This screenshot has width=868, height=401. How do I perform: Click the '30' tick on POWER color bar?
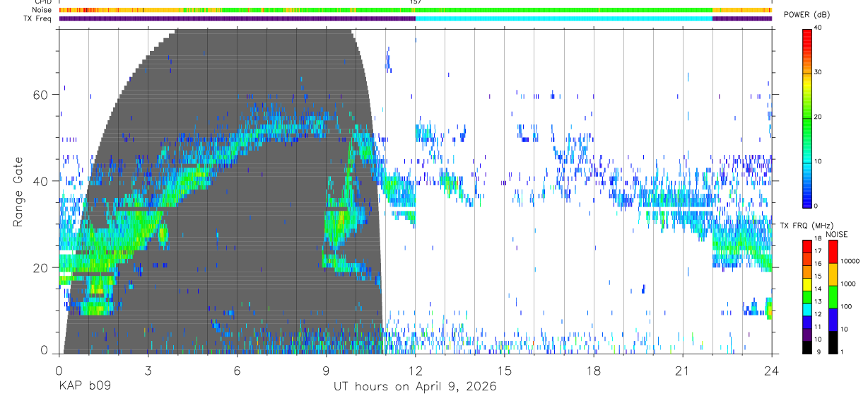tap(819, 72)
